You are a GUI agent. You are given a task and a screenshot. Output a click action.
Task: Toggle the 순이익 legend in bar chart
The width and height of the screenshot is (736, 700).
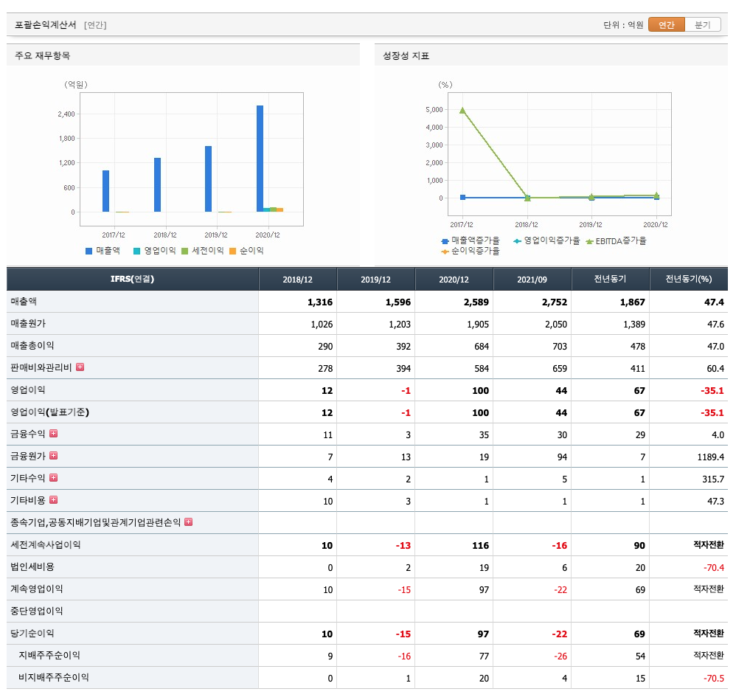point(246,251)
